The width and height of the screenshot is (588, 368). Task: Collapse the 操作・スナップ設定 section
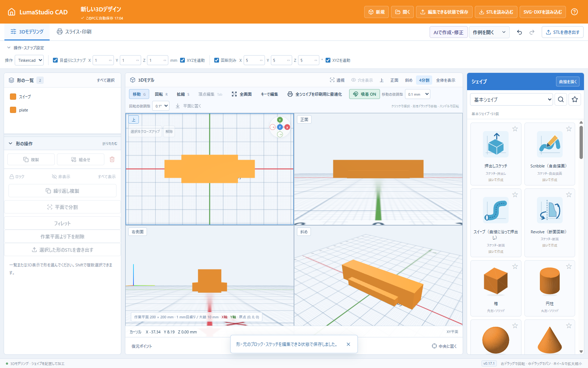[x=25, y=48]
